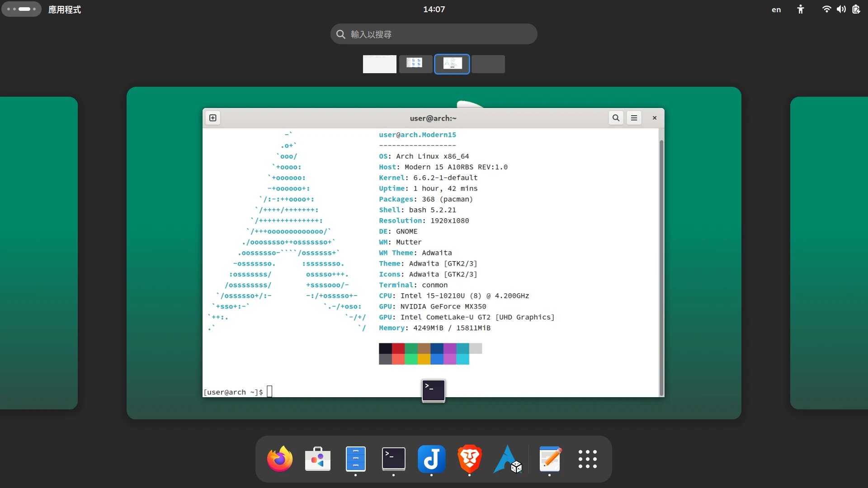Open the en input source menu

(776, 9)
